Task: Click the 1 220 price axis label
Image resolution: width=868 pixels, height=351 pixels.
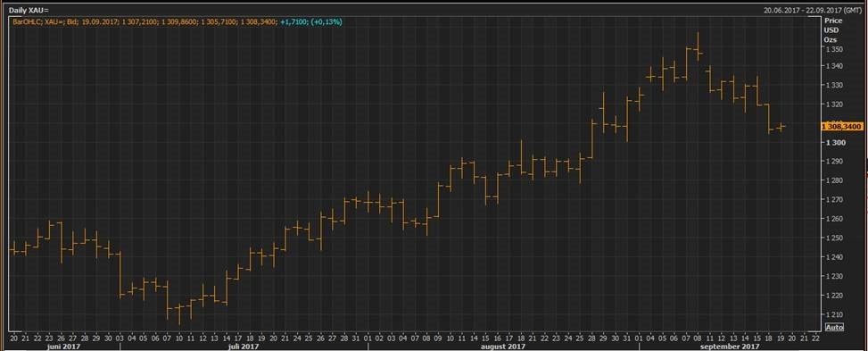Action: point(834,295)
